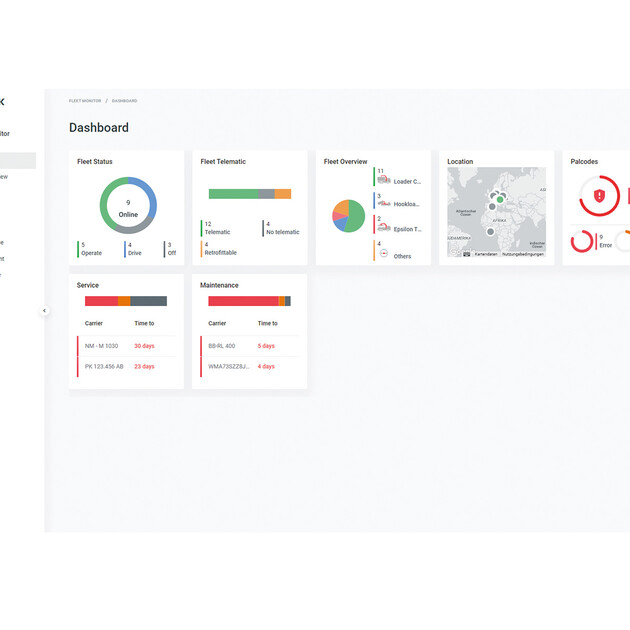Click the keyboard shortcuts icon on the map
This screenshot has height=630, width=630.
(466, 254)
